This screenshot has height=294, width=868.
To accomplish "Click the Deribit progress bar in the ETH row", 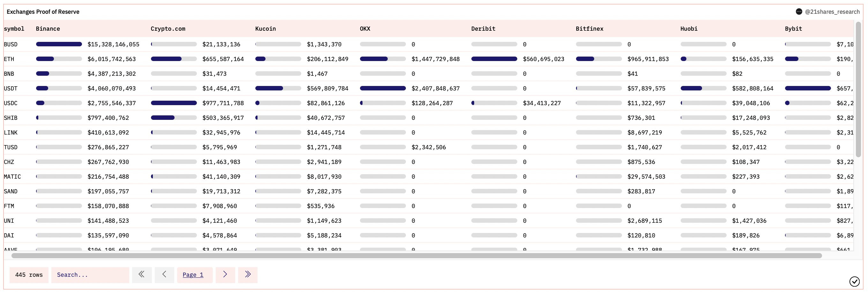I will pos(494,59).
